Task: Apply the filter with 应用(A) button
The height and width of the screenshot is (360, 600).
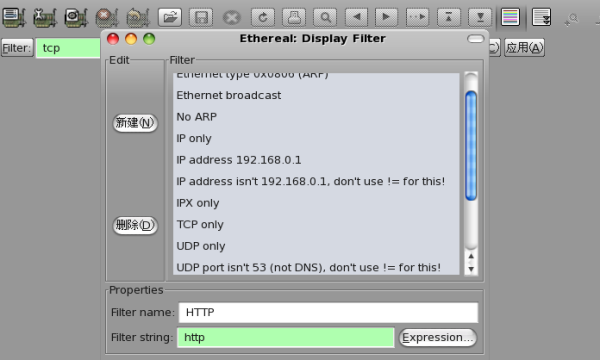Action: [x=524, y=48]
